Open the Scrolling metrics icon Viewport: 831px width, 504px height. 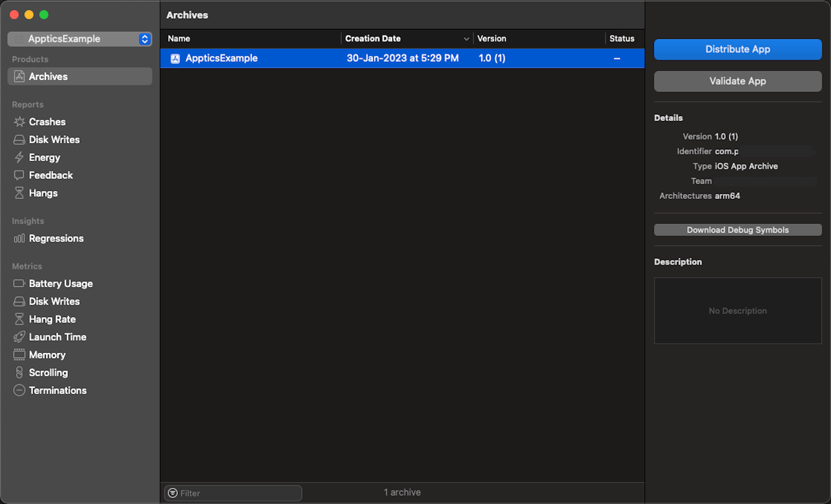19,373
